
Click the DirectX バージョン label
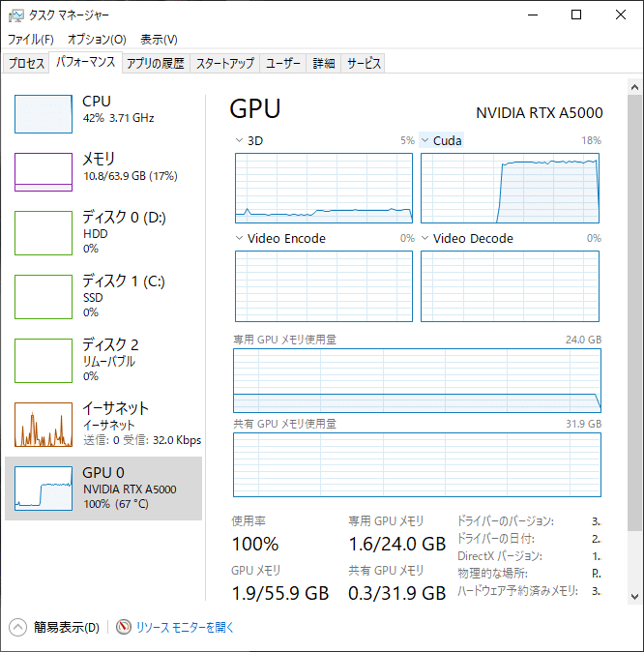click(x=500, y=556)
